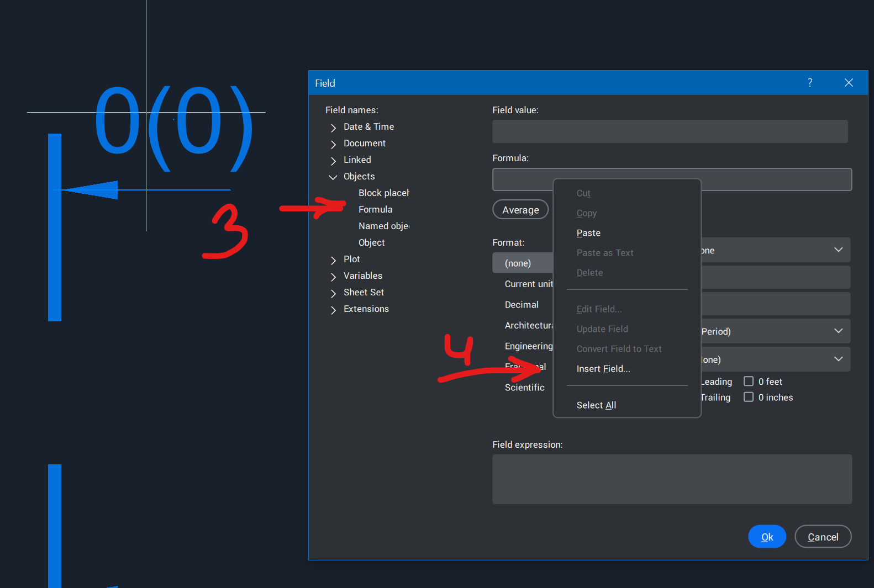
Task: Choose Paste from the context menu
Action: click(588, 233)
